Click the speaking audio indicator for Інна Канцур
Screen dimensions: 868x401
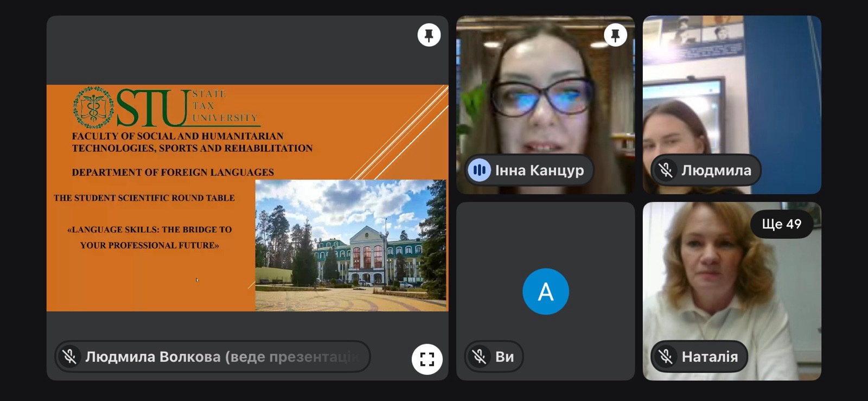pos(479,170)
